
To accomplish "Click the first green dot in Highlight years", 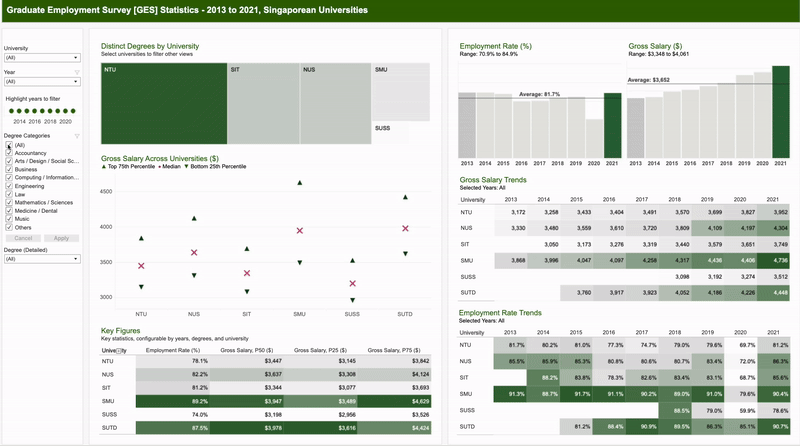I will coord(12,111).
